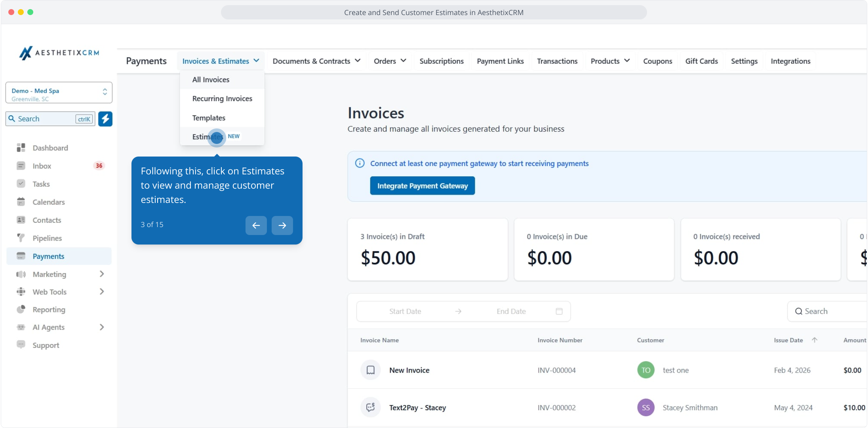Choose Recurring Invoices menu entry
This screenshot has width=868, height=428.
pos(222,99)
